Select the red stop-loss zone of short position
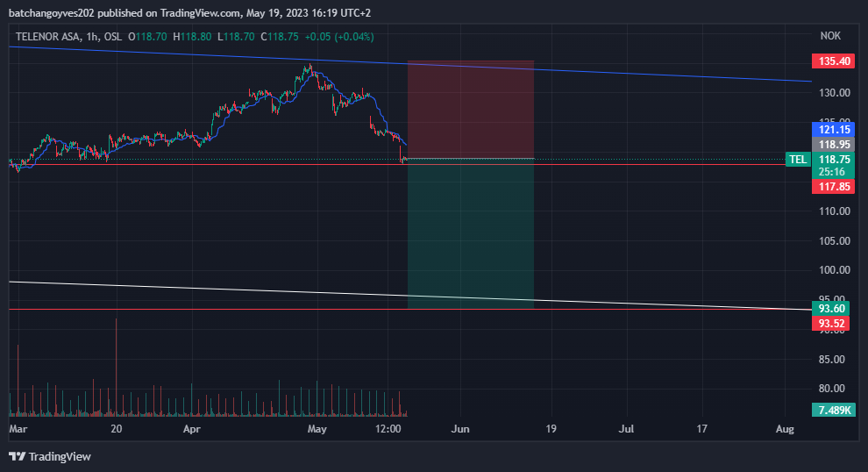 (471, 110)
